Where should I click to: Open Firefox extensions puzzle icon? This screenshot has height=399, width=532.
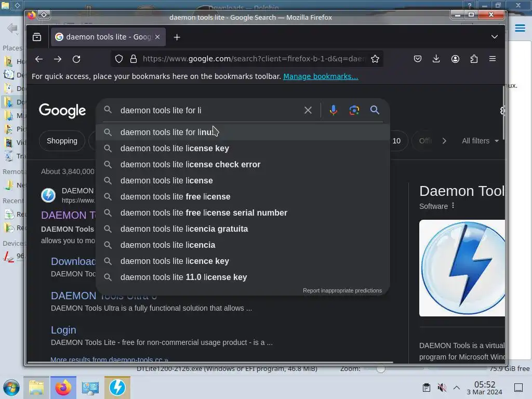pyautogui.click(x=474, y=59)
